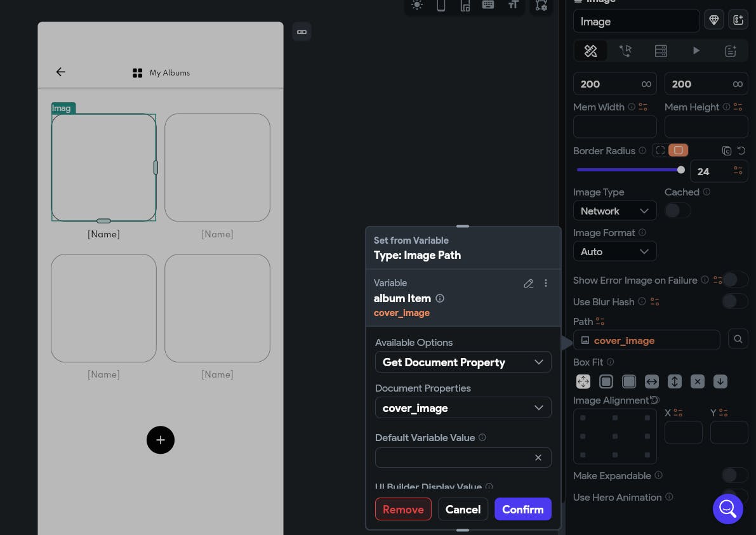Click the back arrow in My Albums header

pyautogui.click(x=61, y=72)
